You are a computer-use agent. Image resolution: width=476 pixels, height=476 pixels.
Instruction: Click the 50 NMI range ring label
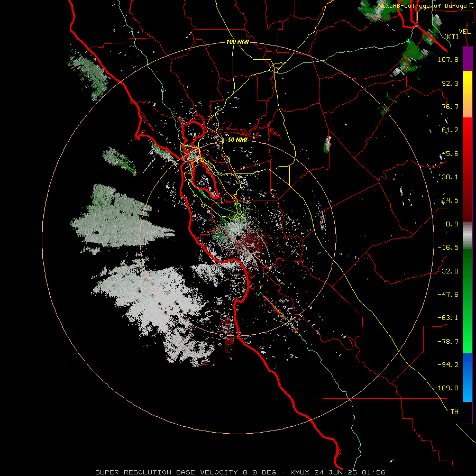(237, 140)
